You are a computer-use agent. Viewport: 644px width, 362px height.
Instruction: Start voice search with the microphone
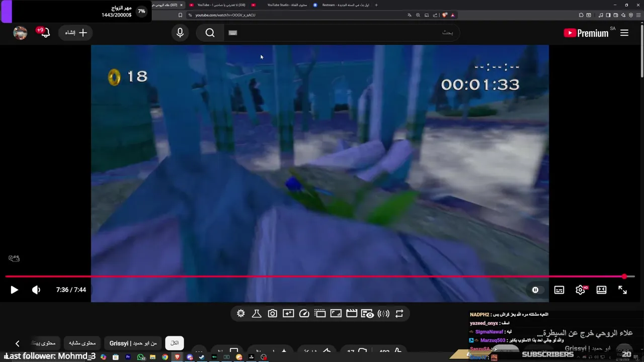tap(180, 33)
